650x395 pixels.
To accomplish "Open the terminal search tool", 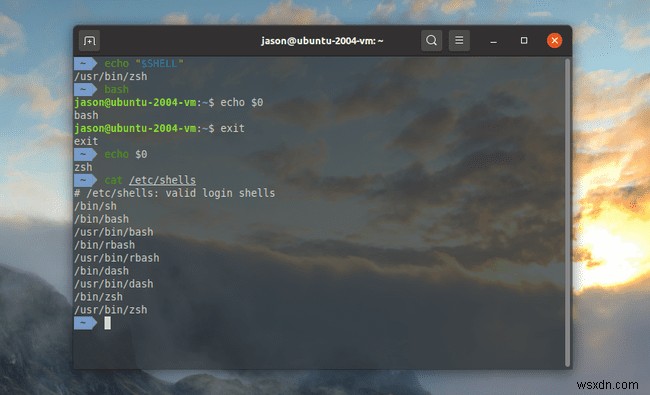I will [431, 41].
